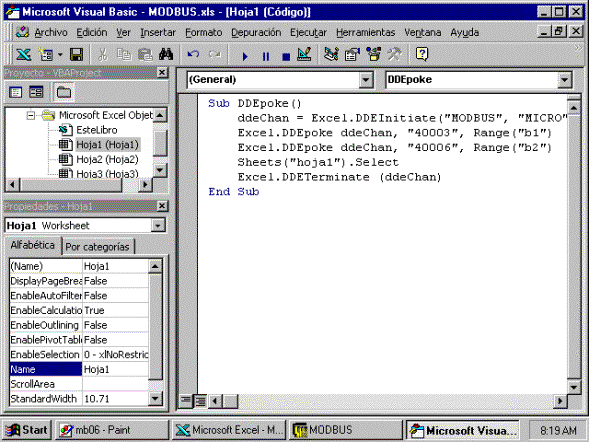Open the Archivo menu
Image resolution: width=589 pixels, height=442 pixels.
(51, 33)
